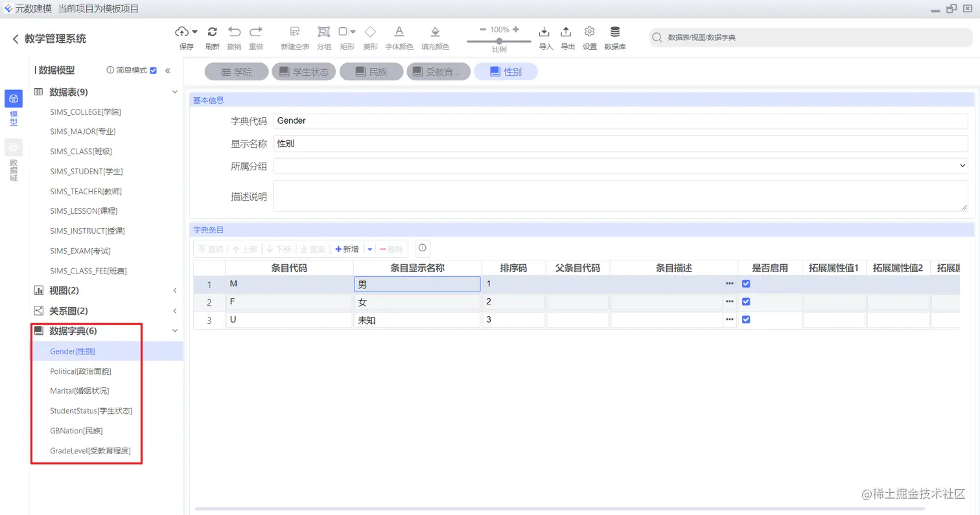Uncheck the 简单模式 checkbox
Screen dimensions: 980x515
click(153, 70)
